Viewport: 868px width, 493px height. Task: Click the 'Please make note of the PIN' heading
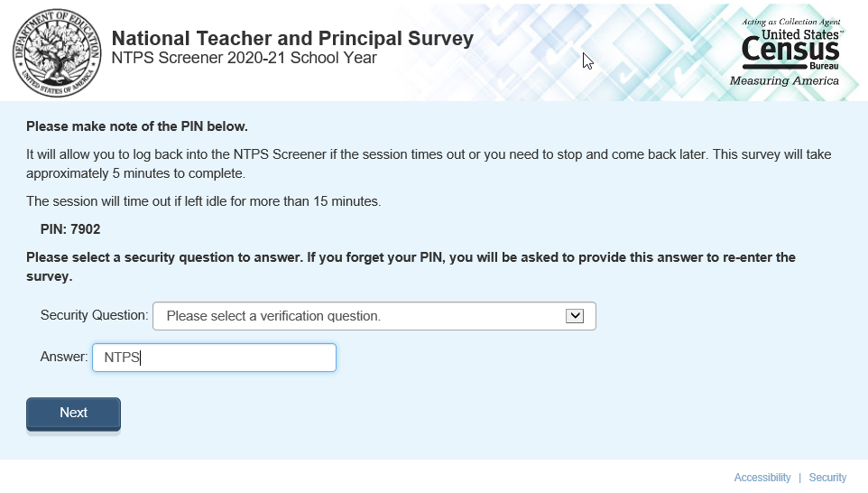point(136,126)
